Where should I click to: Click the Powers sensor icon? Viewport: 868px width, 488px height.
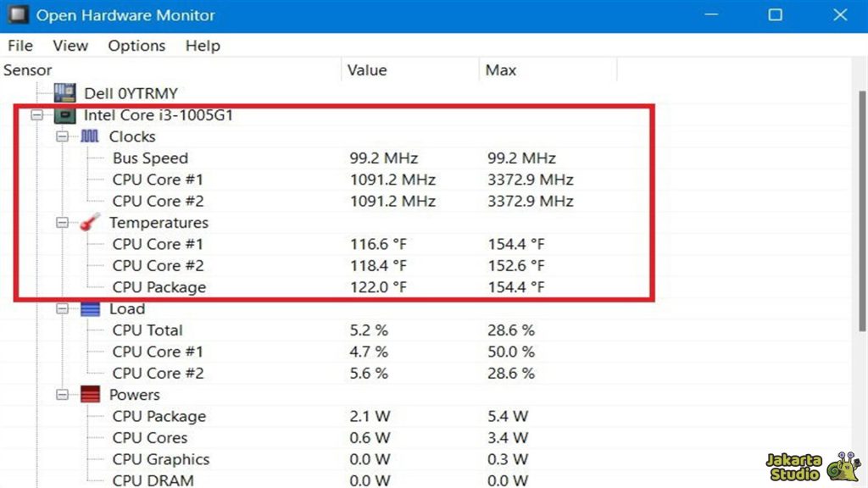pyautogui.click(x=90, y=394)
